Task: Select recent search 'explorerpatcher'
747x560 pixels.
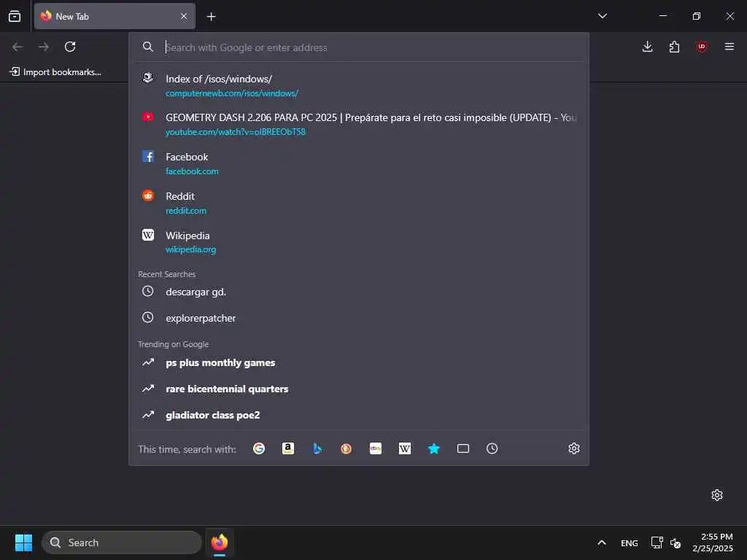Action: (359, 318)
